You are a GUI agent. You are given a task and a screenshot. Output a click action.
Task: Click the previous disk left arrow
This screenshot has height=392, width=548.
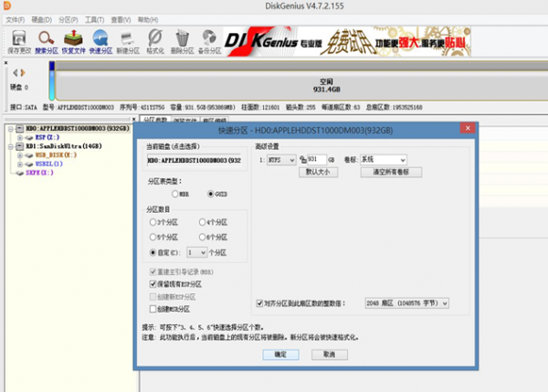pos(15,73)
